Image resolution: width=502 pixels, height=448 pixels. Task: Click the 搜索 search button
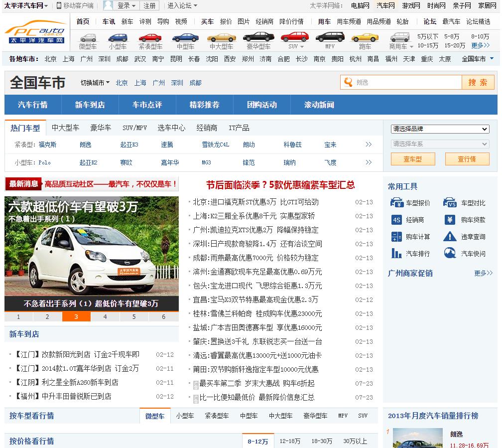[x=478, y=82]
